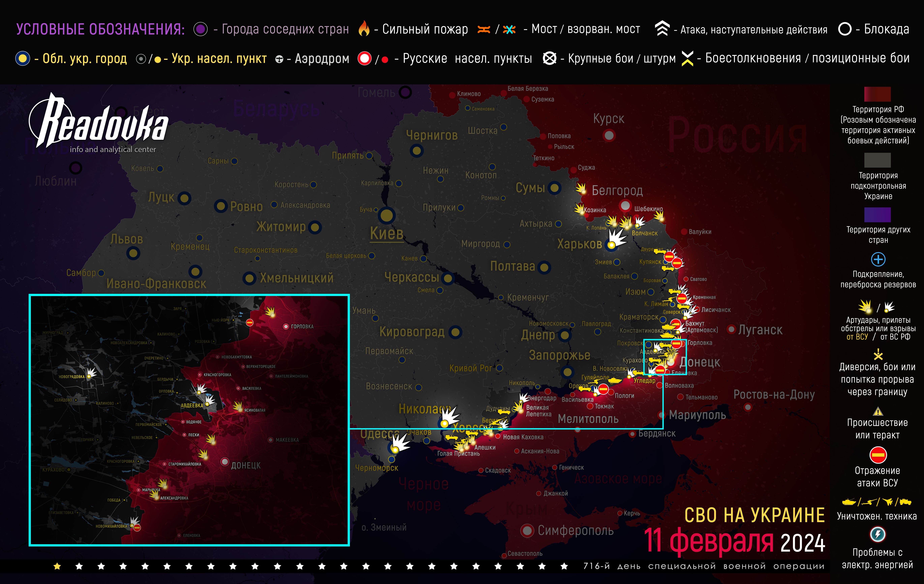Click the white burst icon for 'от ВС РФ' strikes

pyautogui.click(x=889, y=307)
